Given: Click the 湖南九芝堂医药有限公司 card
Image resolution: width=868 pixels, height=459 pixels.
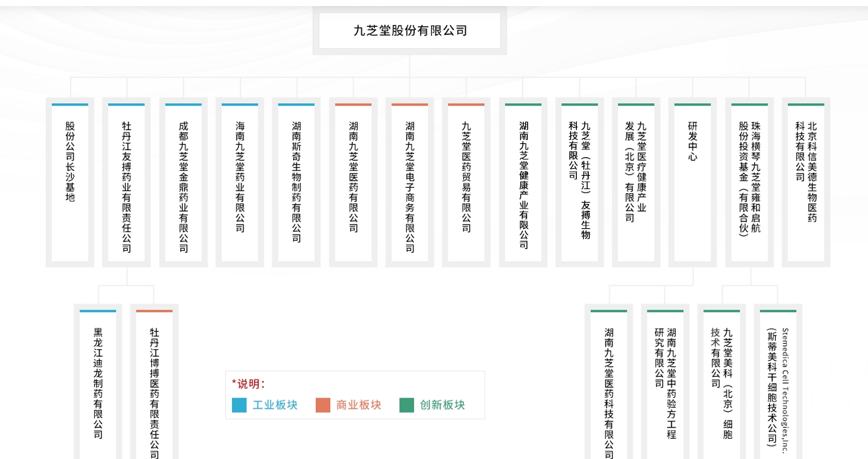Looking at the screenshot, I should 353,182.
